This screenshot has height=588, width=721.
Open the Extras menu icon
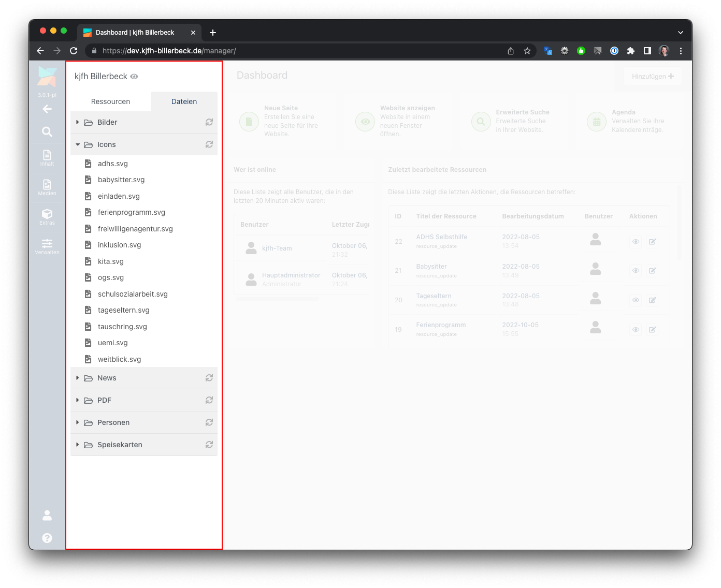(47, 216)
